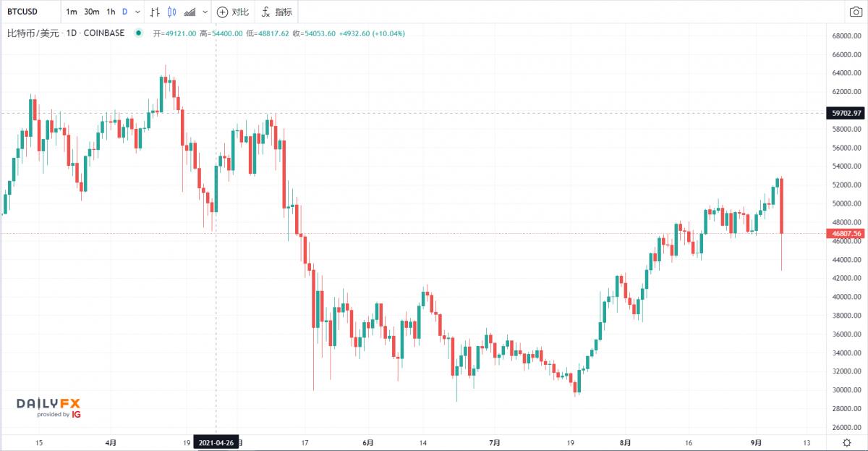Click the fx indicators icon
Viewport: 868px width, 451px height.
point(265,12)
